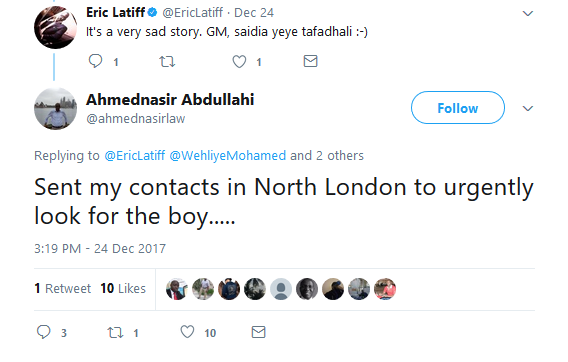Screen dimensions: 568x362
Task: Show the 2 others being replied to
Action: coord(340,156)
